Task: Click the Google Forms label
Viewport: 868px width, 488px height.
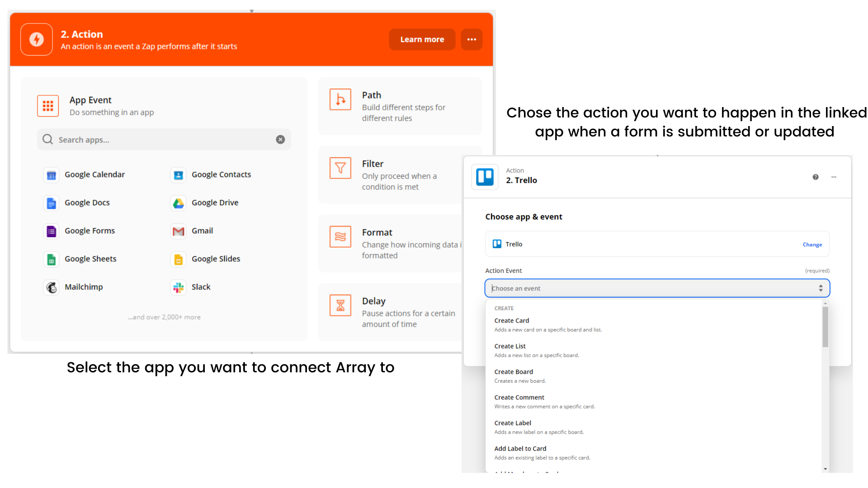Action: [90, 231]
